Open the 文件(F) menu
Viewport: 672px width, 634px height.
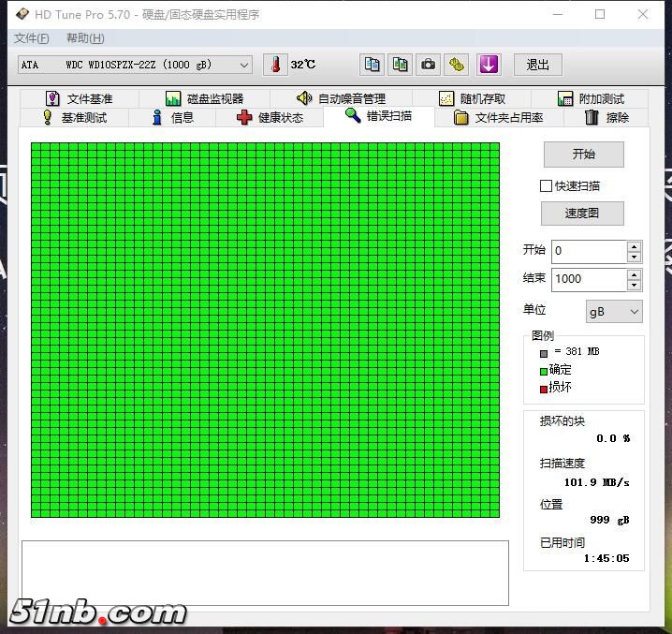pos(32,38)
